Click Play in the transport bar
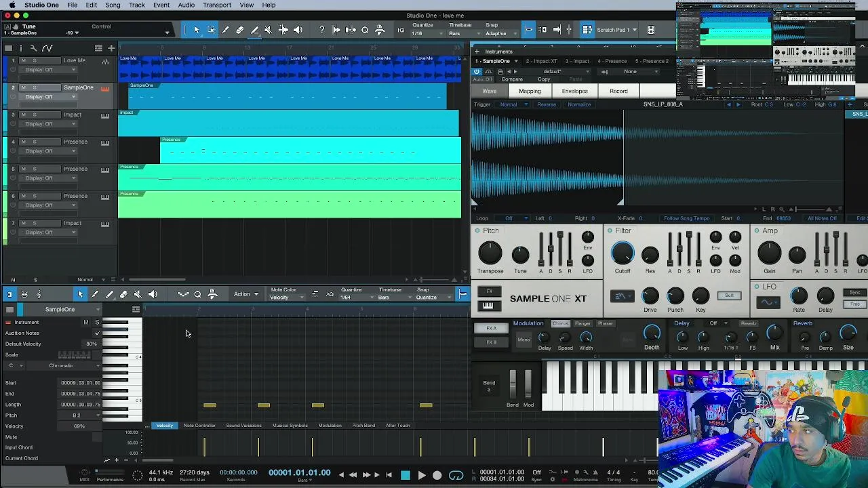868x488 pixels. 421,475
